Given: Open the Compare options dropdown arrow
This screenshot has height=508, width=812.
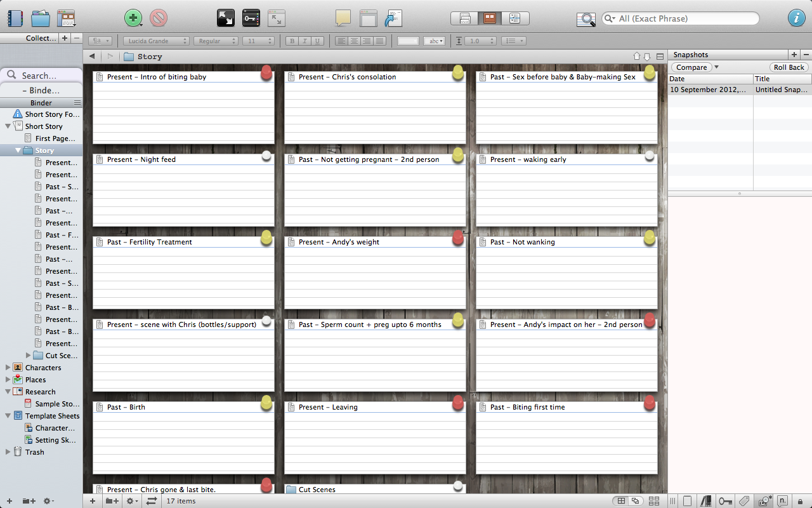Looking at the screenshot, I should [x=716, y=67].
